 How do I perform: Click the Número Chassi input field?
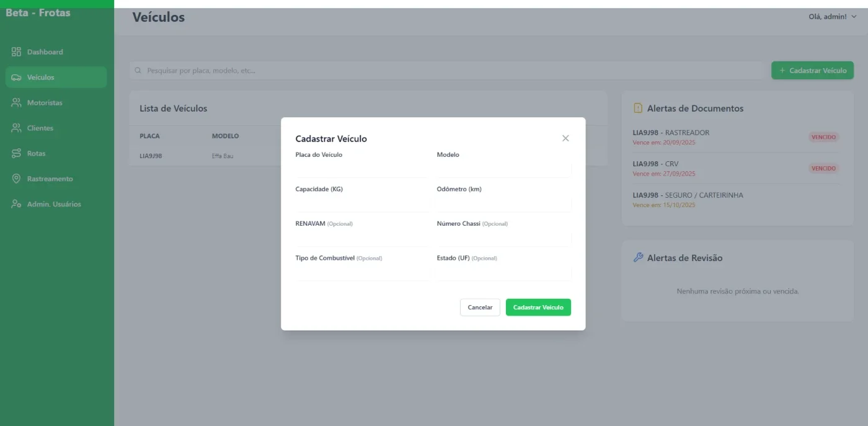pos(503,239)
